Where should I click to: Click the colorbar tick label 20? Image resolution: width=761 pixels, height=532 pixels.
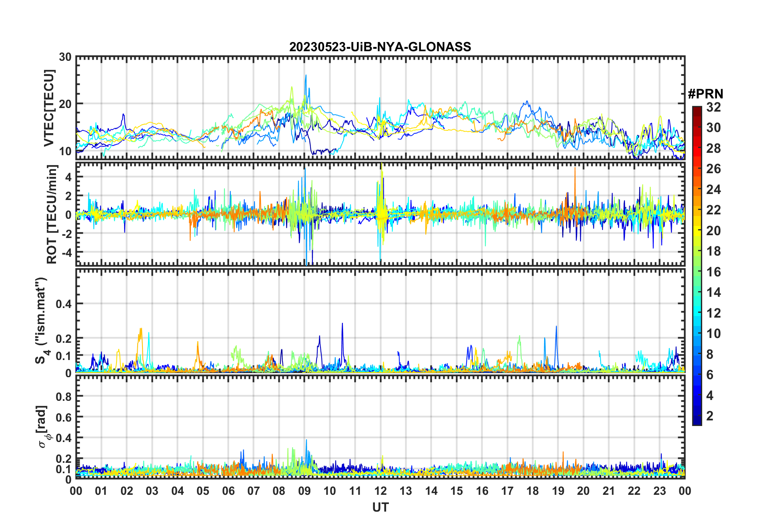713,231
